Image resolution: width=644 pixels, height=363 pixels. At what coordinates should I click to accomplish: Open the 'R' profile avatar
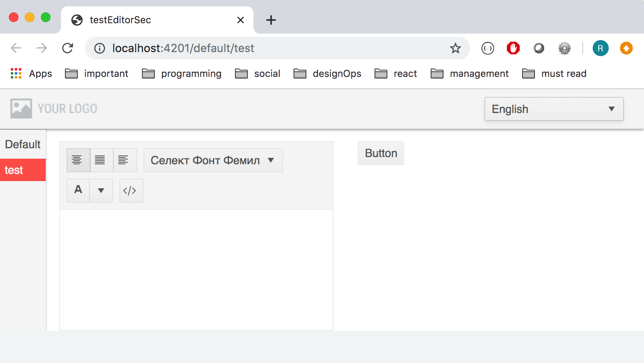pyautogui.click(x=601, y=48)
